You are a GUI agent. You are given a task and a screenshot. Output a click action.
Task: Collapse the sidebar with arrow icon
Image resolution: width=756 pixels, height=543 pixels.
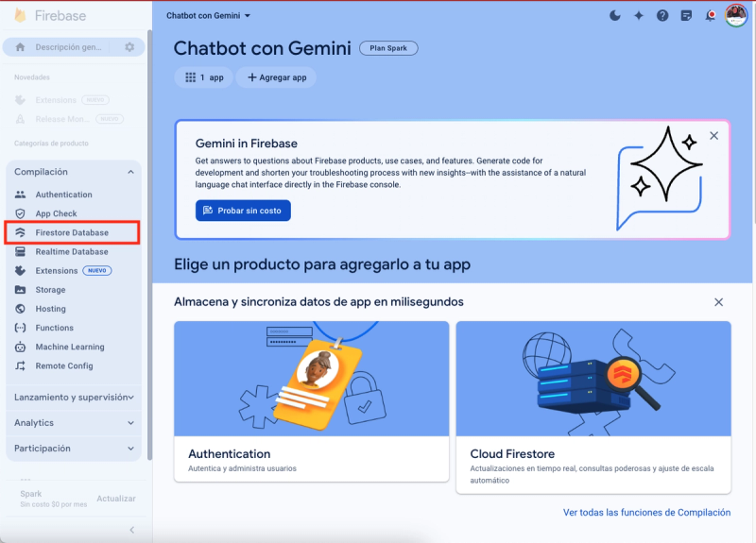pyautogui.click(x=132, y=530)
